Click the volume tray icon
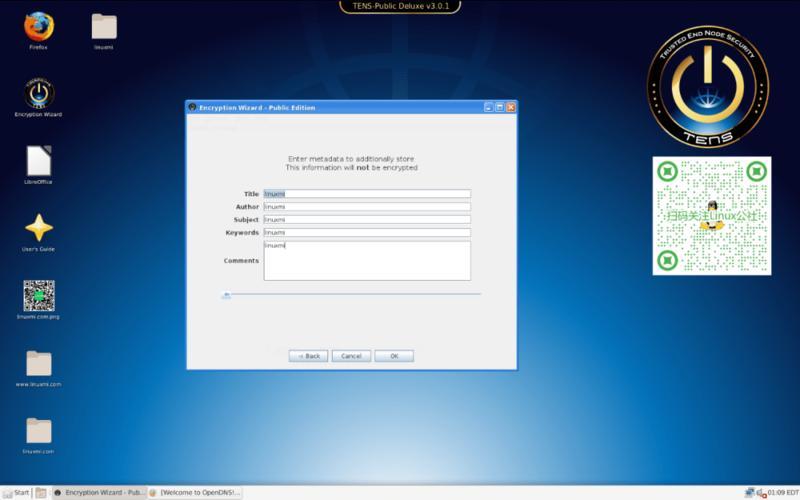Image resolution: width=800 pixels, height=500 pixels. pos(761,493)
